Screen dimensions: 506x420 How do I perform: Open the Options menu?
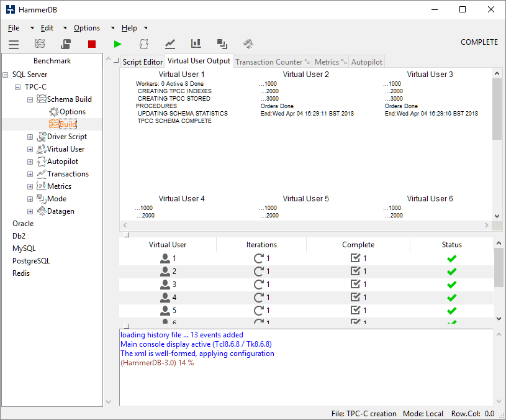pos(87,28)
